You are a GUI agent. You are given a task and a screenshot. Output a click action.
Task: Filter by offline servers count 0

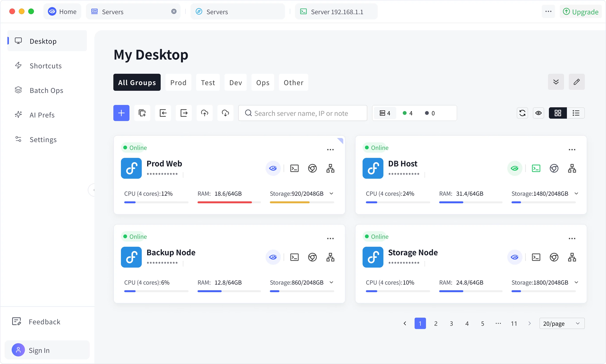tap(430, 113)
